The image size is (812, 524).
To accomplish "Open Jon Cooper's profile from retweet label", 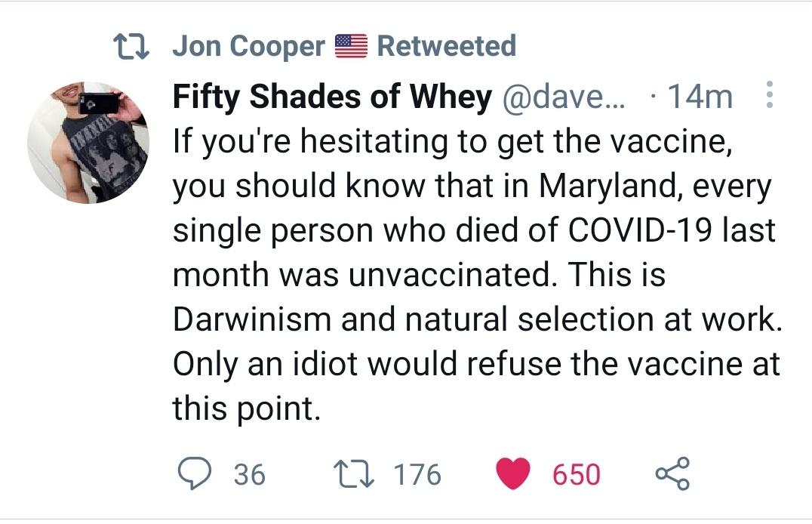I will (248, 46).
